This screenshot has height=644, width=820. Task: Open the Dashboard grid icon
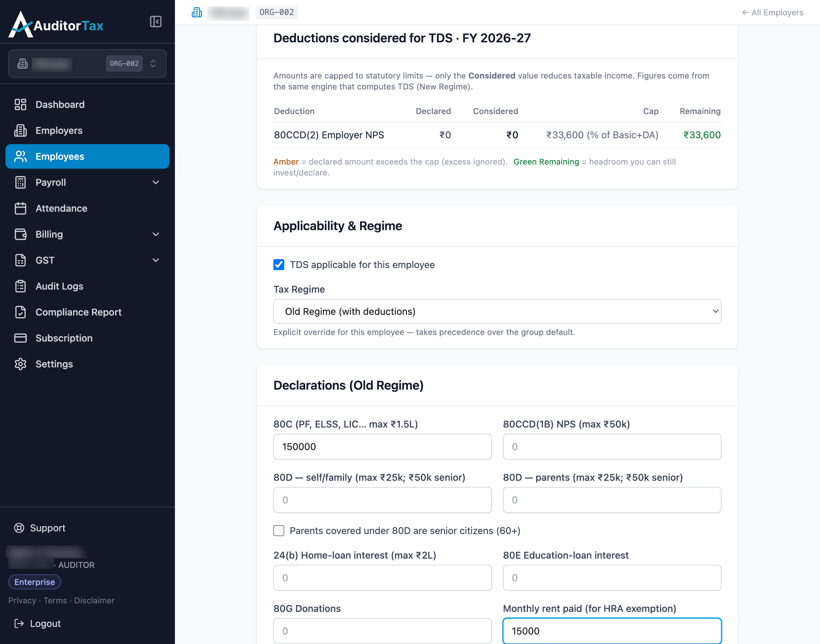pos(20,104)
